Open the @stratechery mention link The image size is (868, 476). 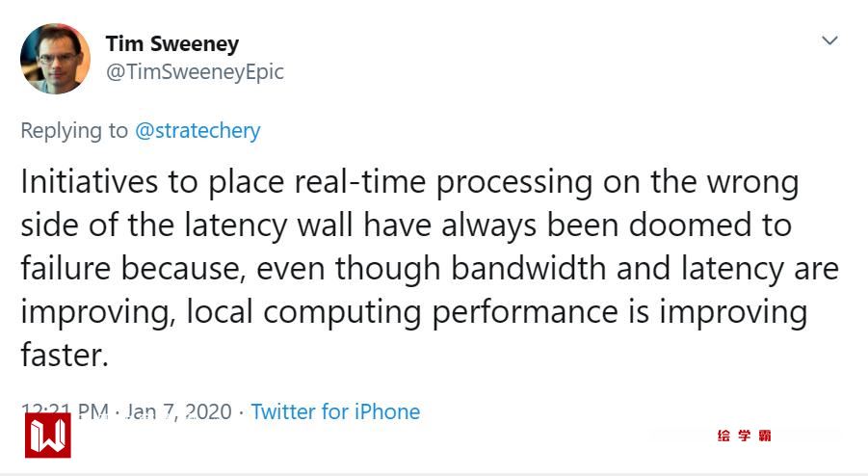tap(197, 130)
